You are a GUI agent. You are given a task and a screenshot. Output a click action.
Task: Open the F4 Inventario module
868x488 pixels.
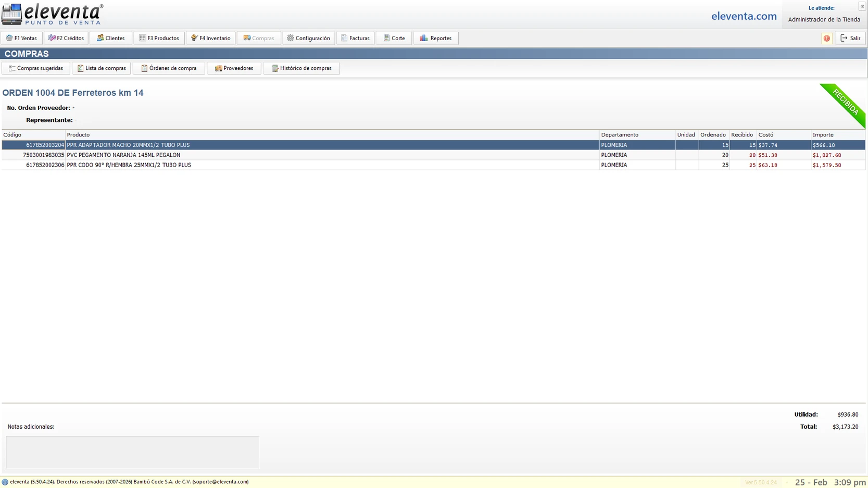[210, 38]
